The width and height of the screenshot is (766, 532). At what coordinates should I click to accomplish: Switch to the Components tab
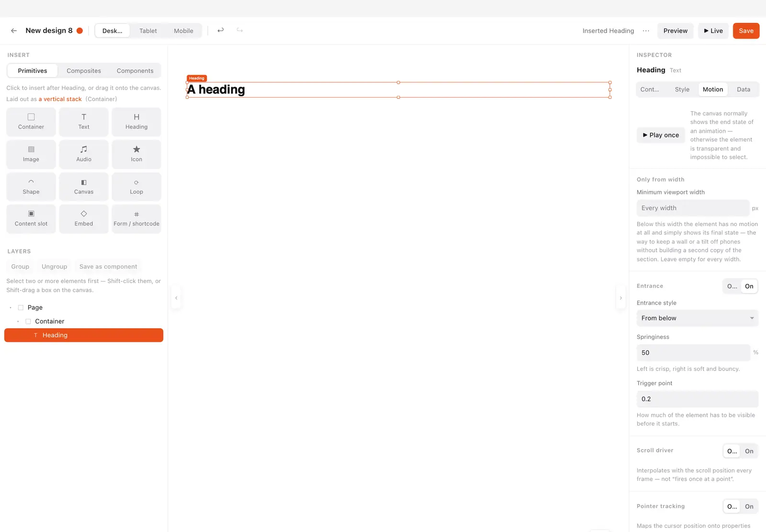135,71
